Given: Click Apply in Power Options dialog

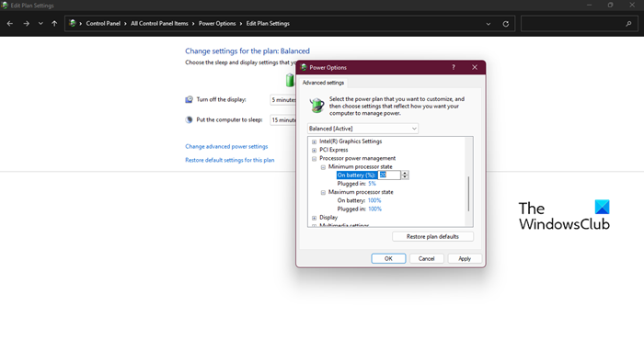Looking at the screenshot, I should pos(465,259).
